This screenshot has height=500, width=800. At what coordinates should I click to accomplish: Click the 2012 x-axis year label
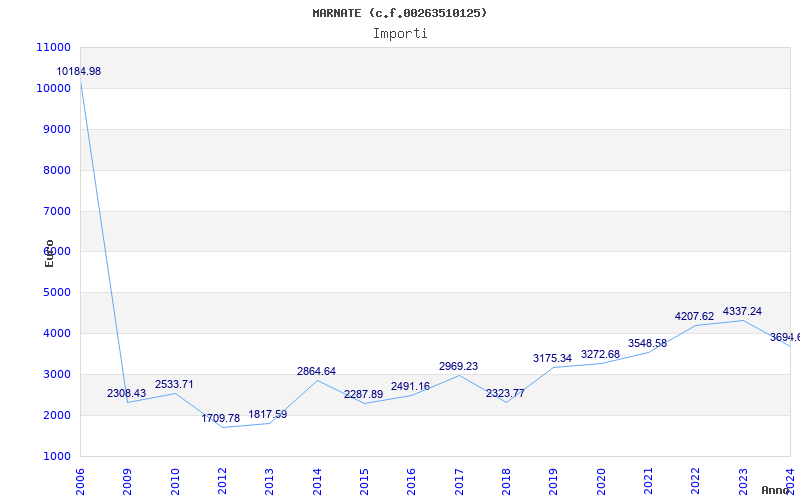(x=222, y=482)
